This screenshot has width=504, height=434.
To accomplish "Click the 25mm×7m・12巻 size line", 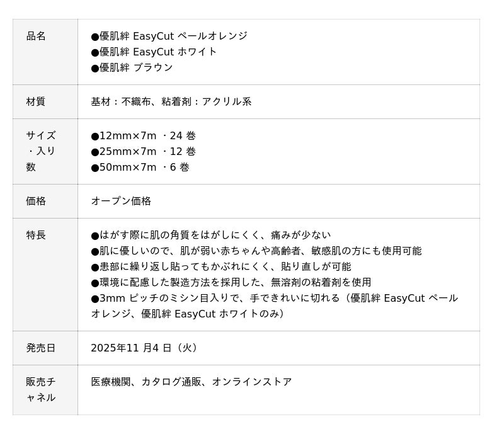I will [x=144, y=151].
